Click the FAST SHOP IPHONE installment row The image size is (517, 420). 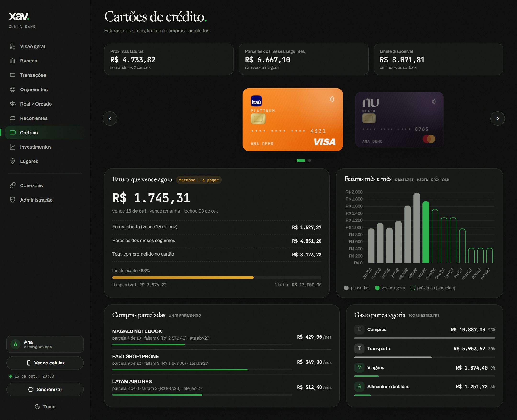pyautogui.click(x=222, y=362)
